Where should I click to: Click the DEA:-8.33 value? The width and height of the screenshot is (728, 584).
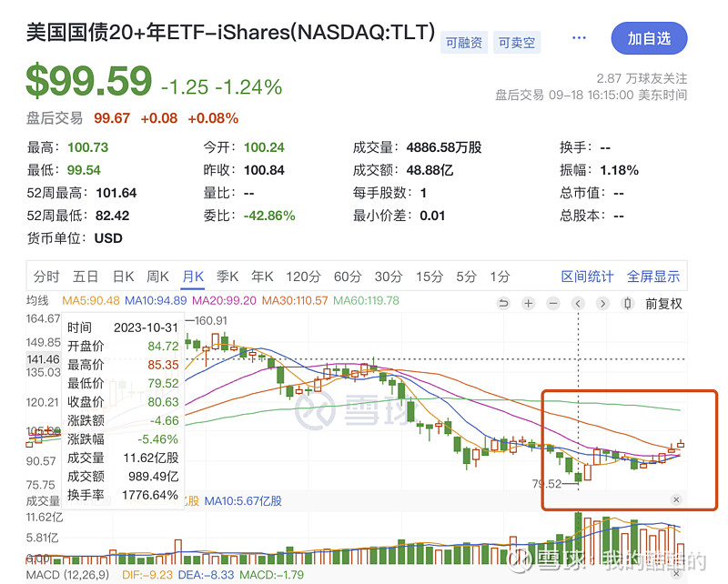207,575
